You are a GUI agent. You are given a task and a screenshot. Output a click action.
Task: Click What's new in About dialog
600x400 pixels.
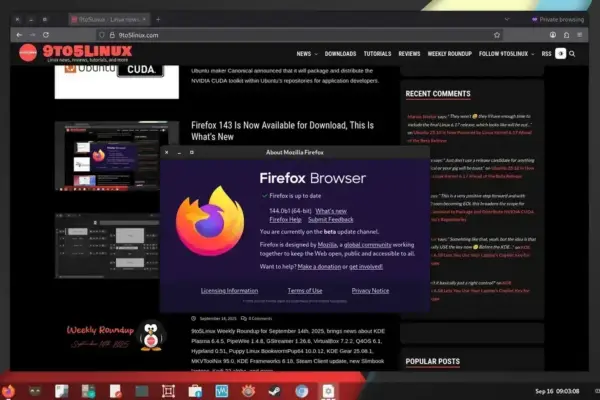331,211
